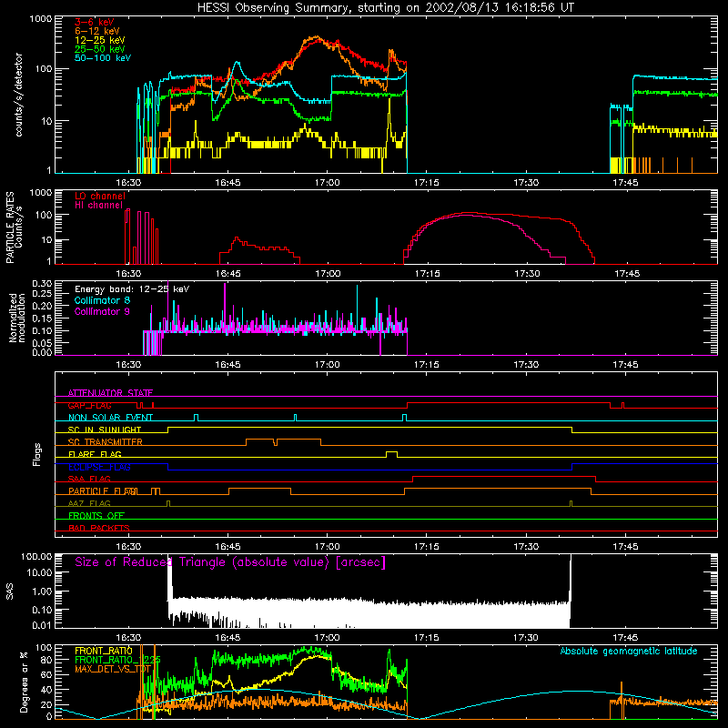Click the ECLIPSE_FLAG label
Screen dimensions: 728x728
pyautogui.click(x=99, y=467)
